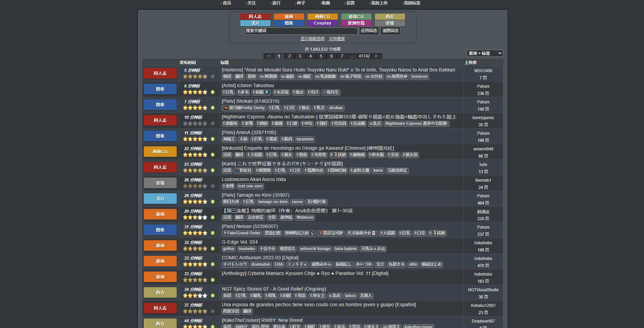The image size is (644, 328).
Task: Click into the 搜索关键词 search field
Action: [301, 31]
